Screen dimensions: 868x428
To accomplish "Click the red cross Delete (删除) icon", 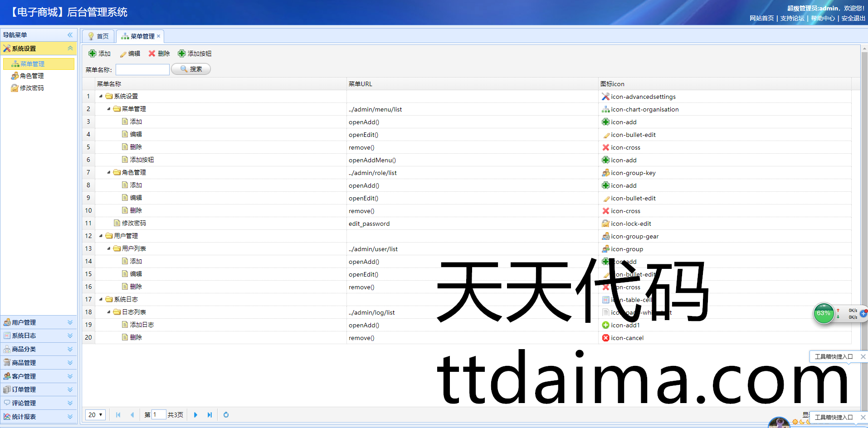I will click(x=152, y=53).
